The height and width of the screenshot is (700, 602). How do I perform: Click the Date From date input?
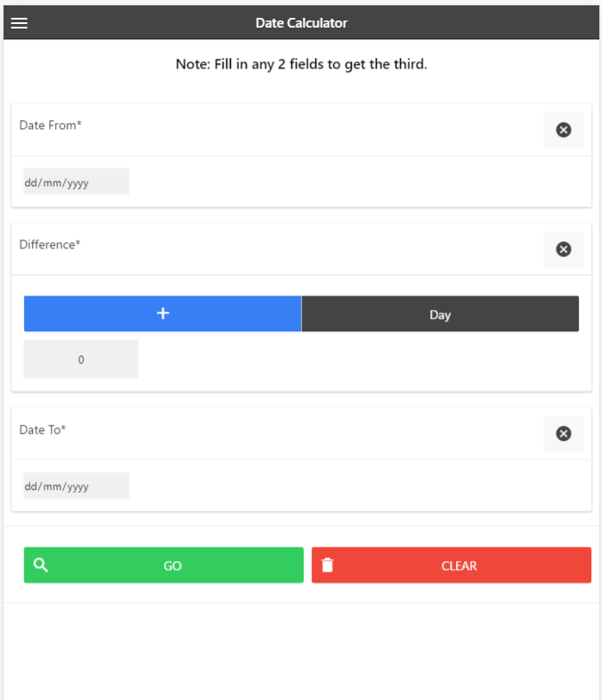click(x=77, y=183)
